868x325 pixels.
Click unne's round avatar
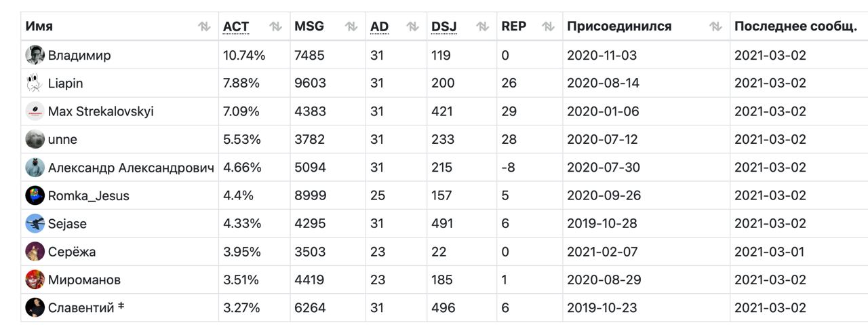(x=35, y=139)
